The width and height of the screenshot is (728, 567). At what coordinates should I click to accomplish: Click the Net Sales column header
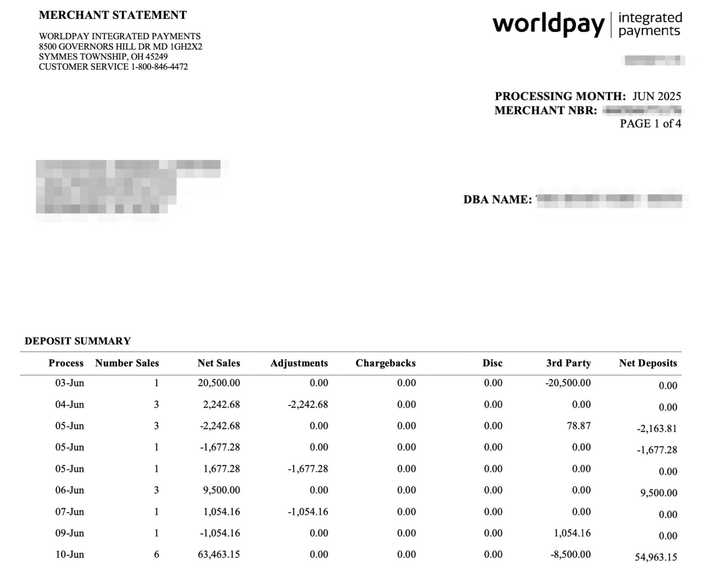pos(219,363)
